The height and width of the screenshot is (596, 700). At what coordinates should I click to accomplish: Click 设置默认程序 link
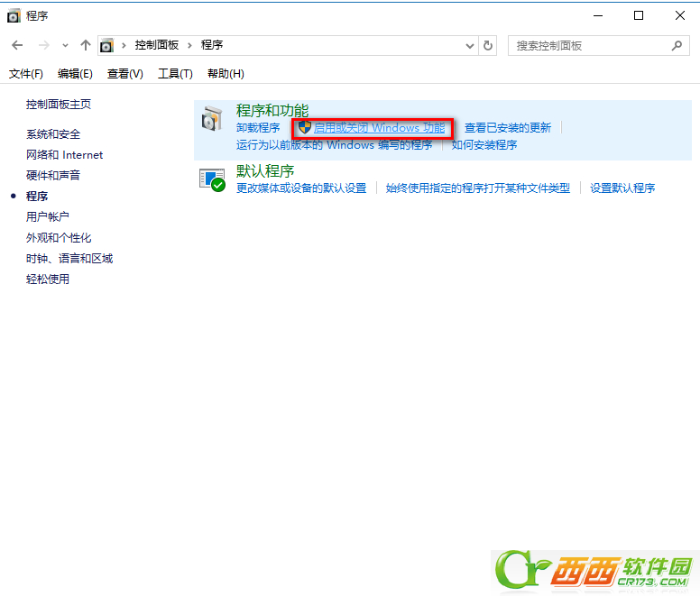tap(622, 188)
